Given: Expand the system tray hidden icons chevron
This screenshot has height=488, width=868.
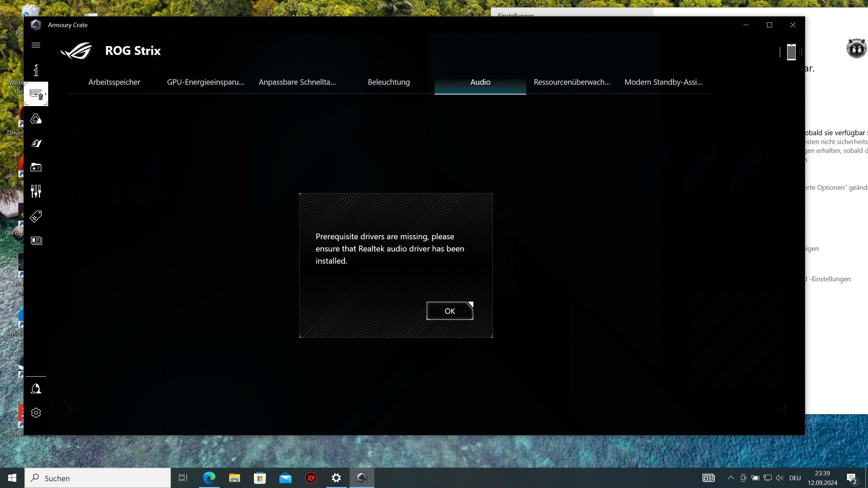Looking at the screenshot, I should click(731, 478).
